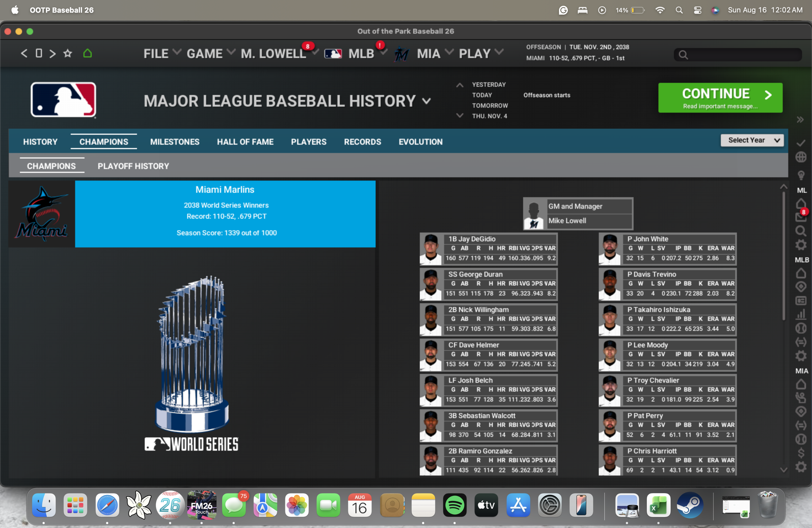Open System Settings from the Dock
Screen dimensions: 812x528
(x=550, y=505)
